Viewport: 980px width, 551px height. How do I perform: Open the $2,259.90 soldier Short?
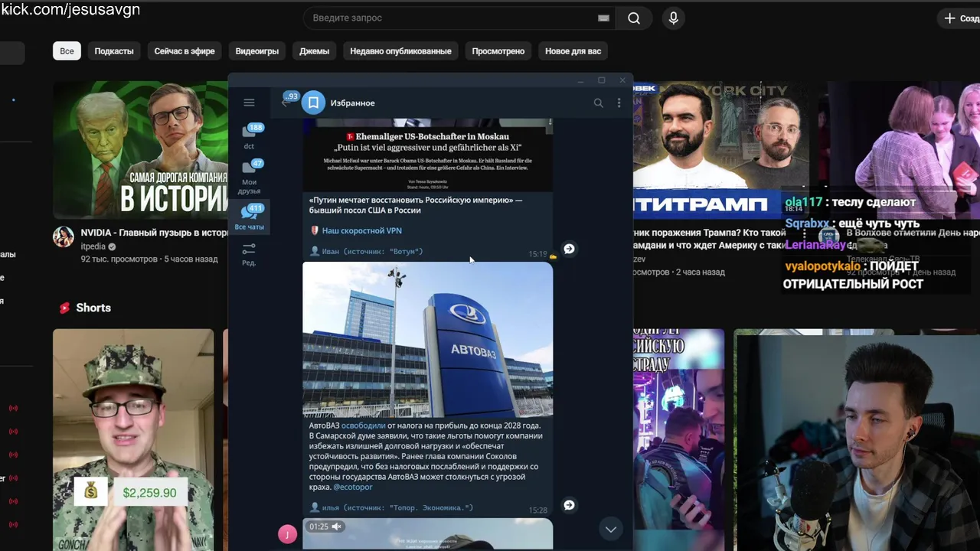tap(133, 439)
